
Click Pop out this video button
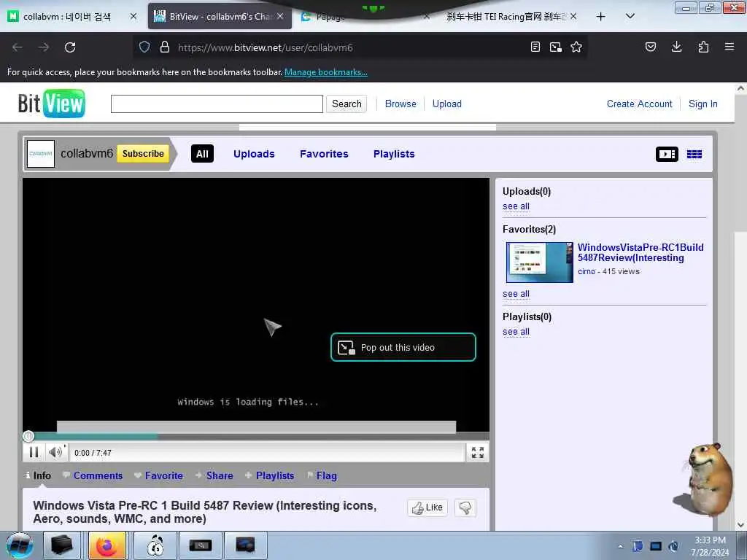click(x=403, y=347)
